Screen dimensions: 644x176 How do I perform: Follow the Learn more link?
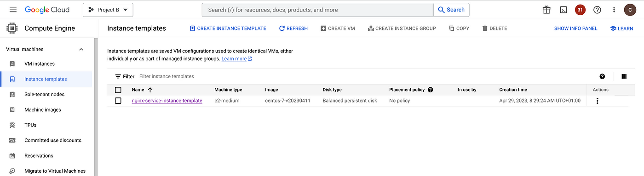click(236, 59)
